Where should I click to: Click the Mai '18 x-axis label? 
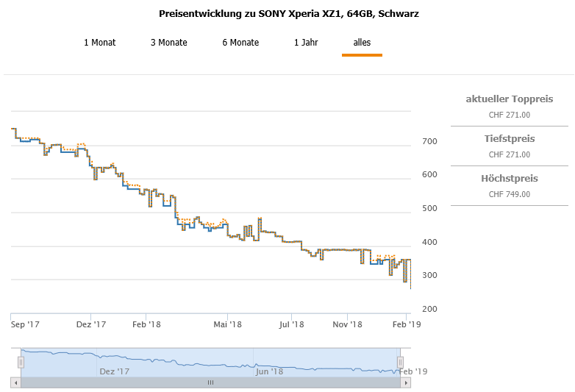click(228, 324)
